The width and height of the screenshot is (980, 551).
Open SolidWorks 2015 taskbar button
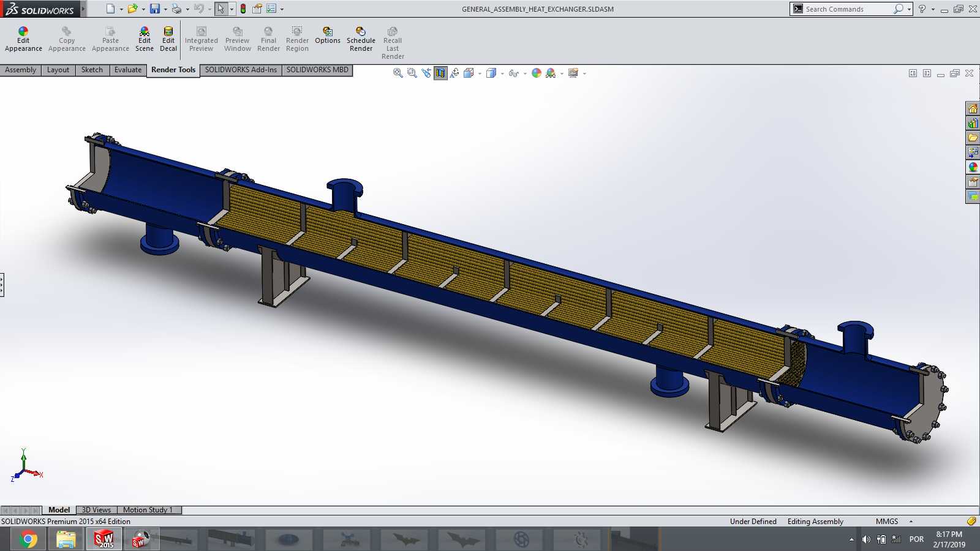pyautogui.click(x=104, y=539)
